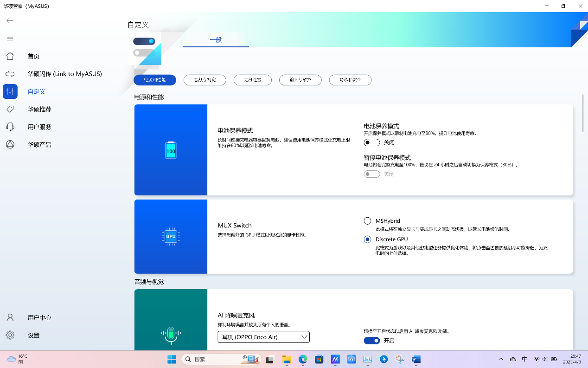Click the Windows taskbar 搜索 search box

[x=213, y=359]
